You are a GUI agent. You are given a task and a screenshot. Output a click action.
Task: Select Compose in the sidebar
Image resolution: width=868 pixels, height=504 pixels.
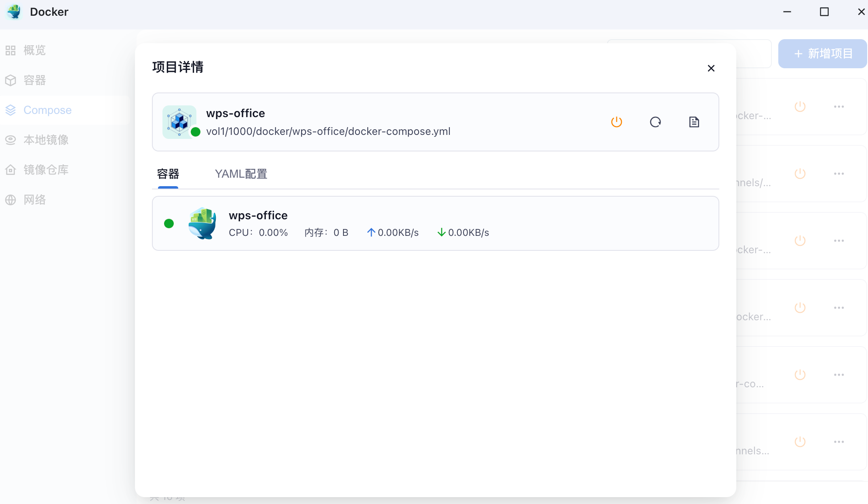click(x=47, y=110)
